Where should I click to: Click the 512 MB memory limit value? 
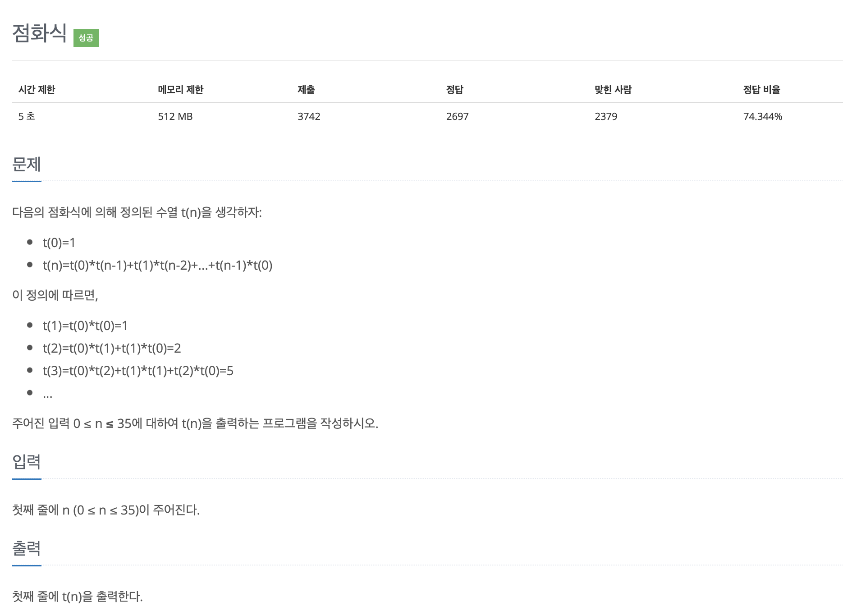[x=175, y=116]
